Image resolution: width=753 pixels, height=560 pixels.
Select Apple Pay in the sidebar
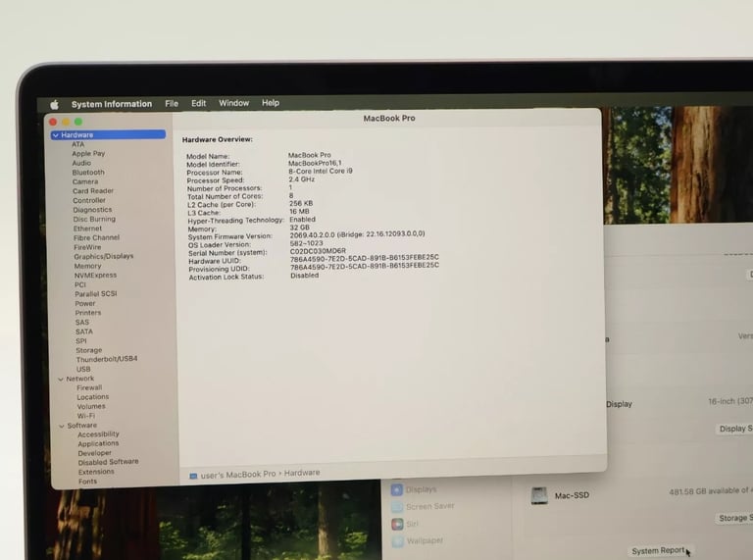click(88, 153)
